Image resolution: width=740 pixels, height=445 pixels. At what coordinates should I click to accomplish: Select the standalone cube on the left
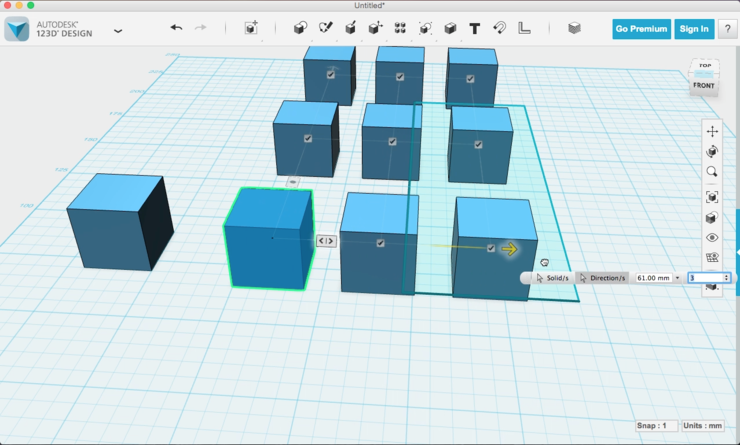120,222
